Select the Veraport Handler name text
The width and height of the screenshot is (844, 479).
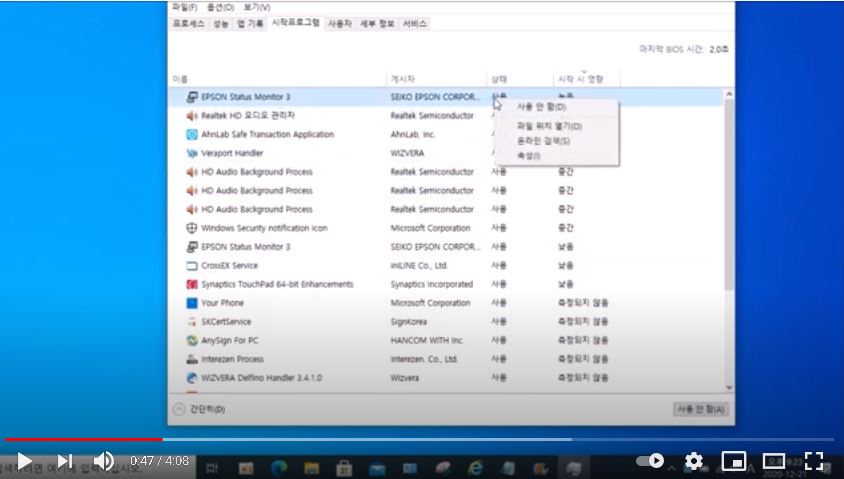point(232,153)
